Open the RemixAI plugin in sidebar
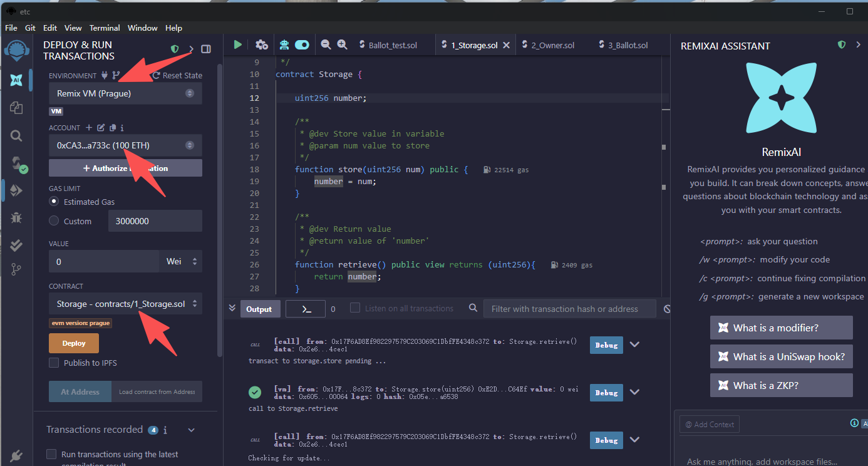 (x=16, y=80)
